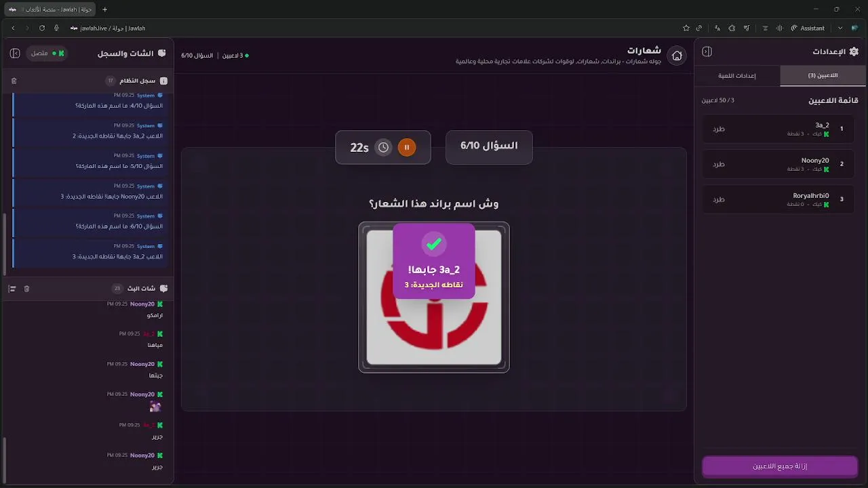This screenshot has height=488, width=868.
Task: Clear the system log with trash icon
Action: click(14, 81)
